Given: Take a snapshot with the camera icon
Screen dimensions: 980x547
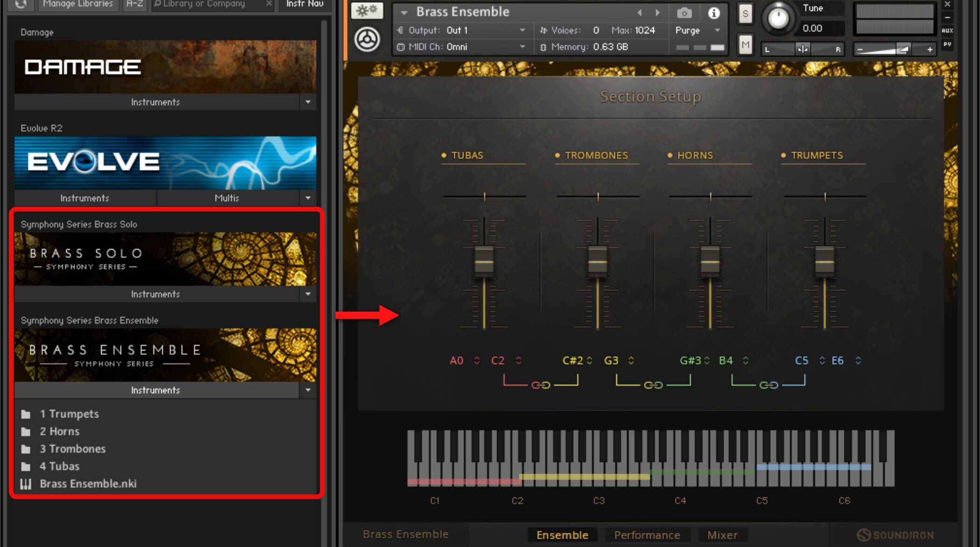Looking at the screenshot, I should pyautogui.click(x=684, y=13).
